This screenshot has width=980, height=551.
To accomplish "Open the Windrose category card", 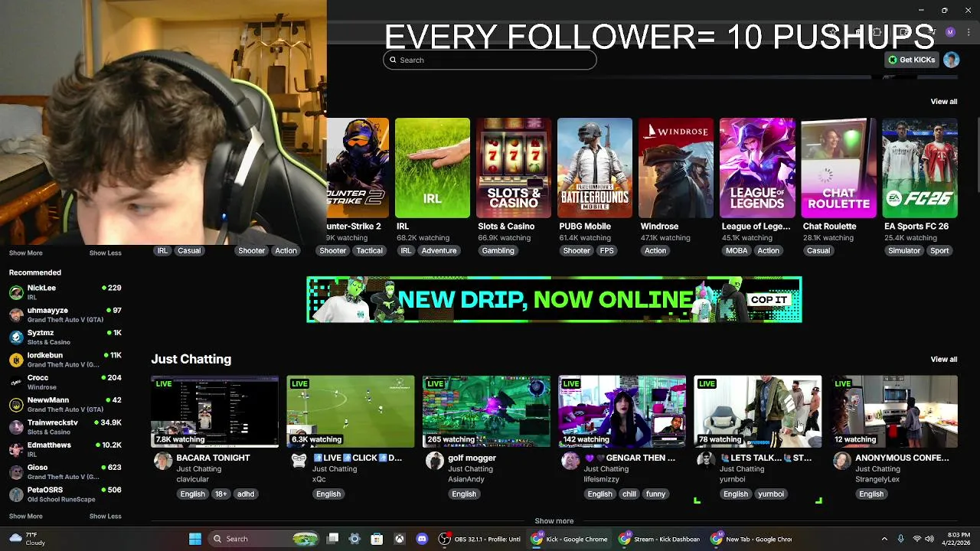I will click(676, 168).
